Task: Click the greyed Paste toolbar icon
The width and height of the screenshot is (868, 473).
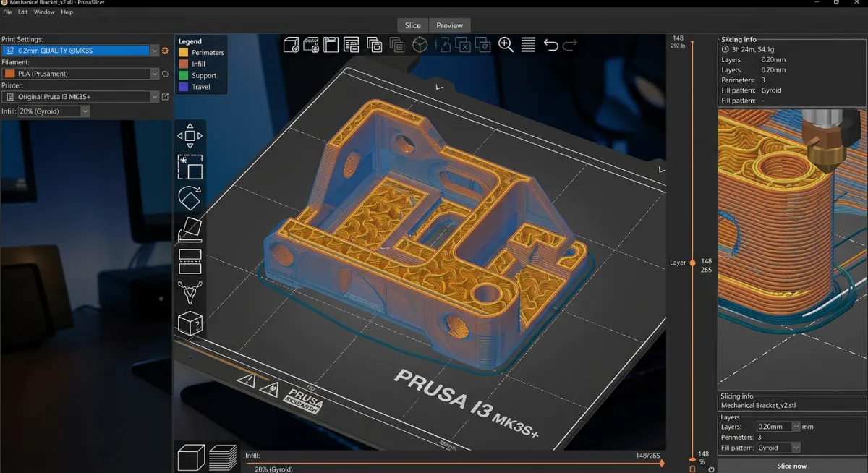Action: point(396,45)
